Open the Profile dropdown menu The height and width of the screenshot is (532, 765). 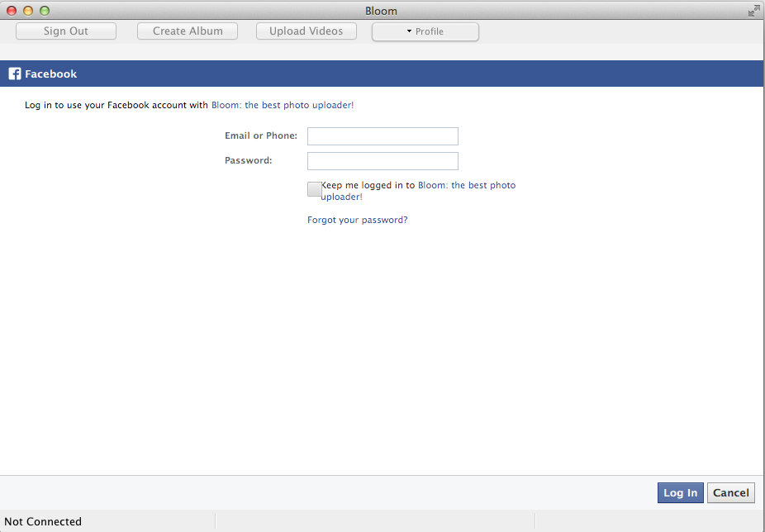425,31
